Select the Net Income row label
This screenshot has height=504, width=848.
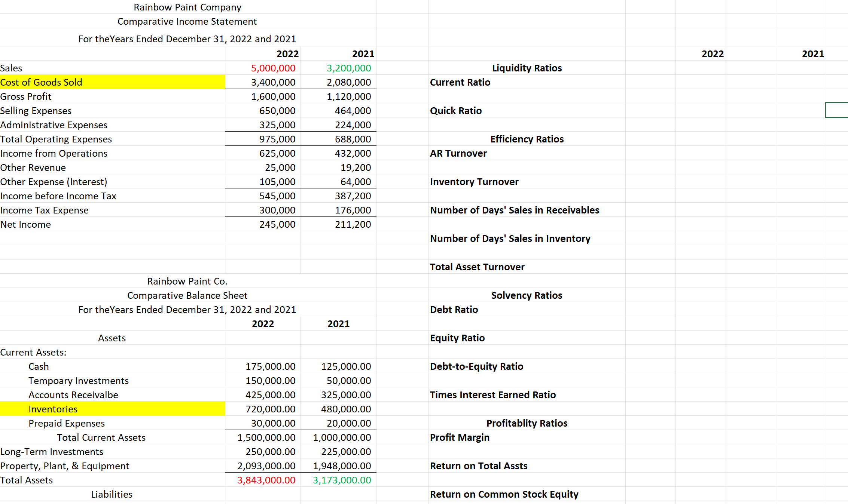[26, 224]
